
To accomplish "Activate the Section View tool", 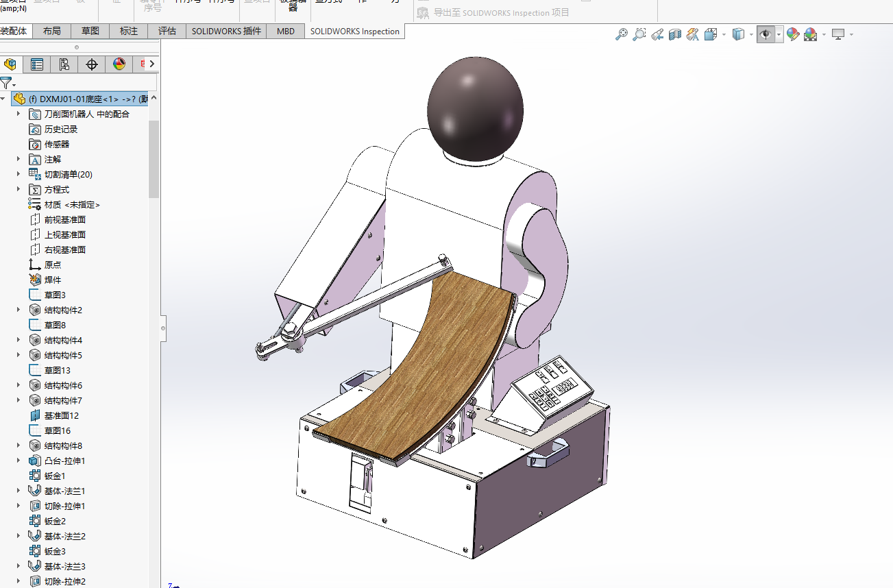I will [x=675, y=34].
